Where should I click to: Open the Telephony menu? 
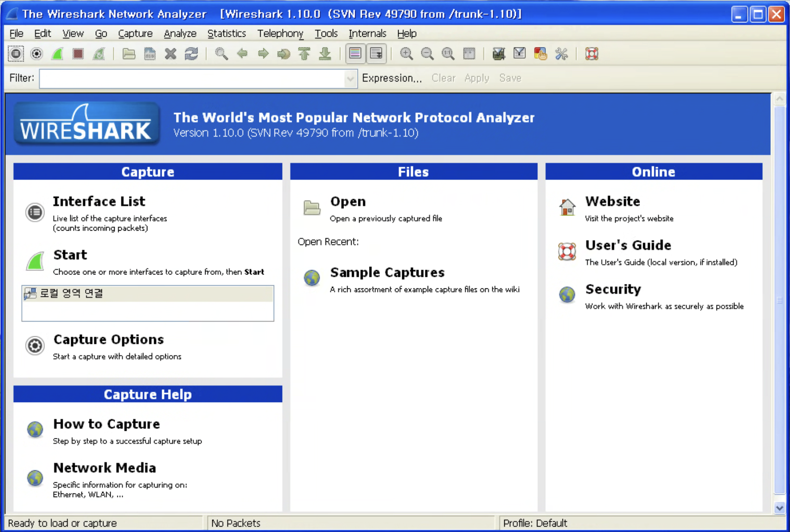click(280, 34)
